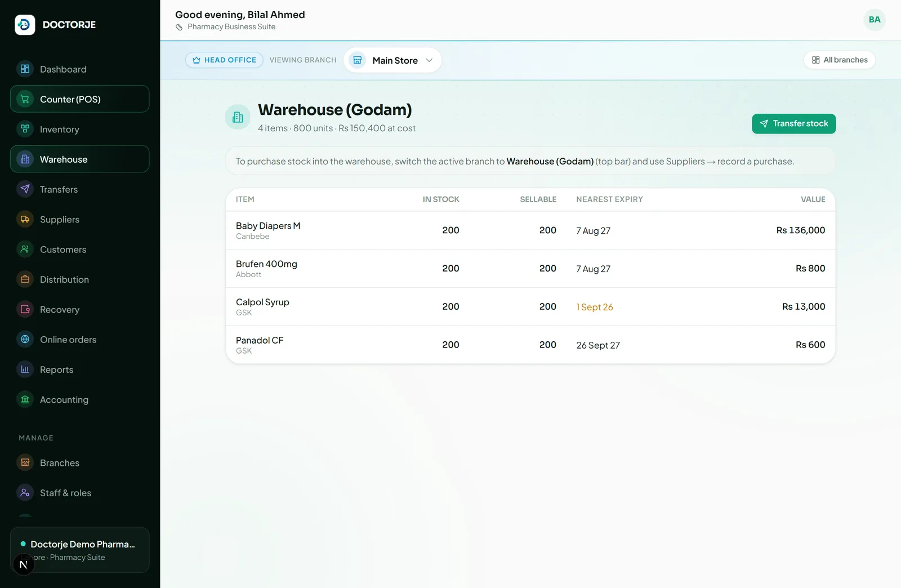Screen dimensions: 901x588
Task: Select the Calpol Syrup table row
Action: (x=530, y=306)
